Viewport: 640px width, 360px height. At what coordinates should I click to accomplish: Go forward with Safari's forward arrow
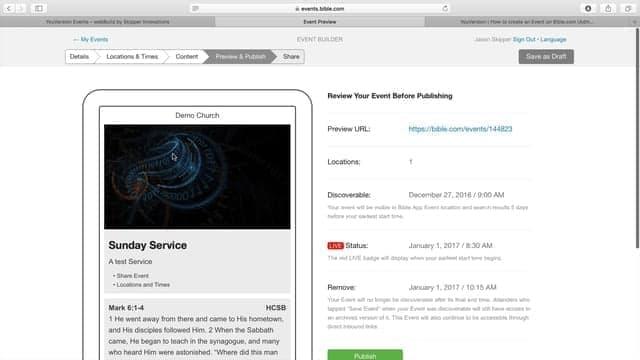[x=20, y=8]
